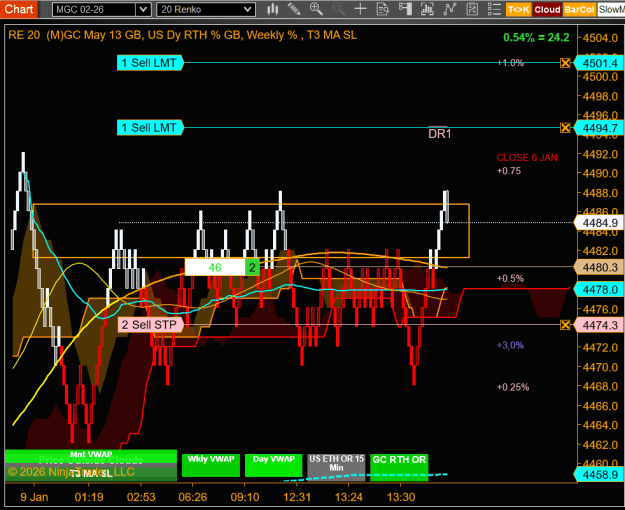Viewport: 625px width, 510px height.
Task: Click the 4478.0 cyan price marker
Action: pyautogui.click(x=599, y=289)
